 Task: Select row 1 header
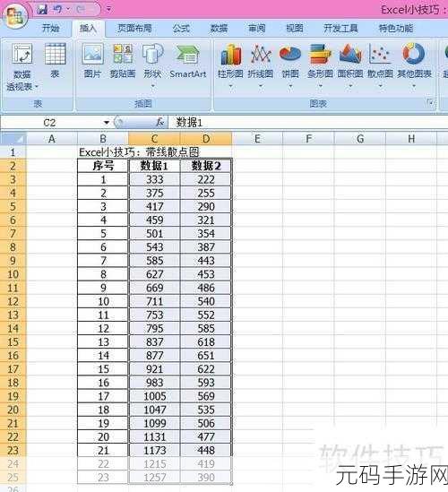click(x=13, y=152)
